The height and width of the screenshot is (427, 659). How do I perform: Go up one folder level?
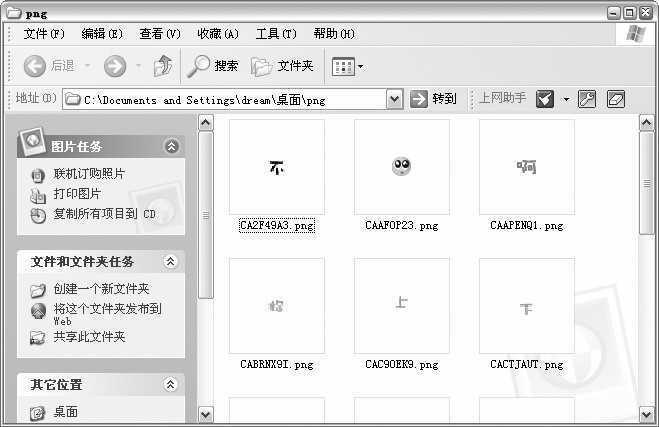pos(163,66)
